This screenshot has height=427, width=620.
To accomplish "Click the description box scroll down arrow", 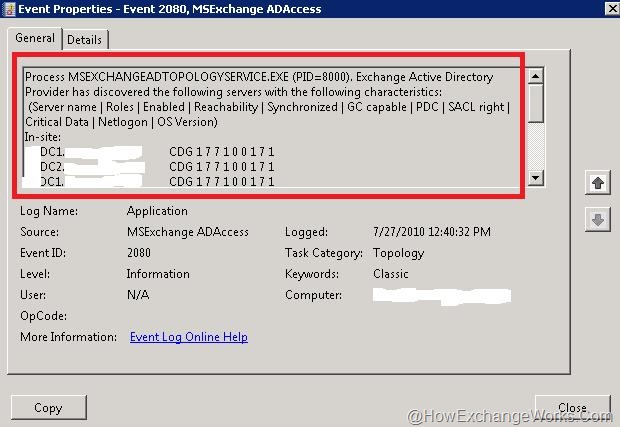I will 535,178.
